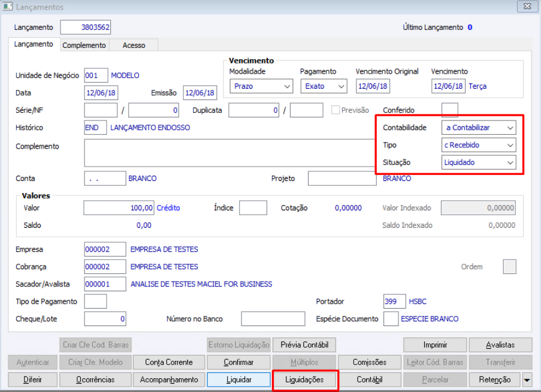Image resolution: width=541 pixels, height=392 pixels.
Task: Click the Portador field showing 399
Action: 394,301
